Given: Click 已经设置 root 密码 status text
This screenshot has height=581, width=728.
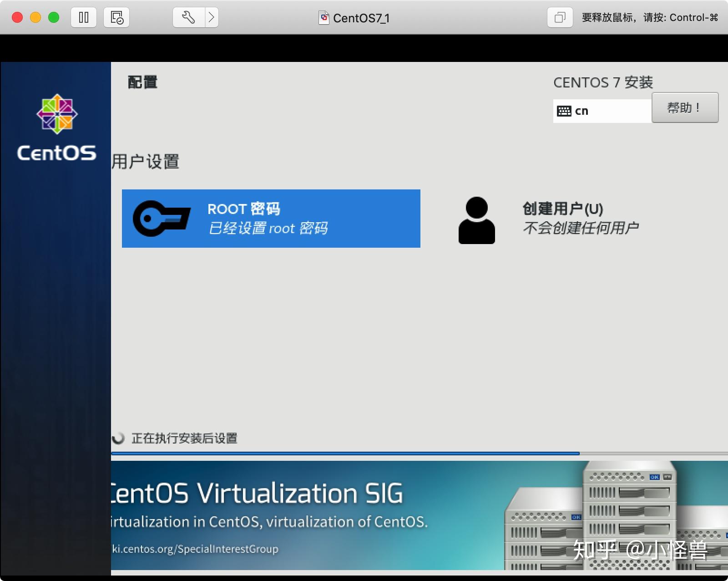Looking at the screenshot, I should 268,228.
